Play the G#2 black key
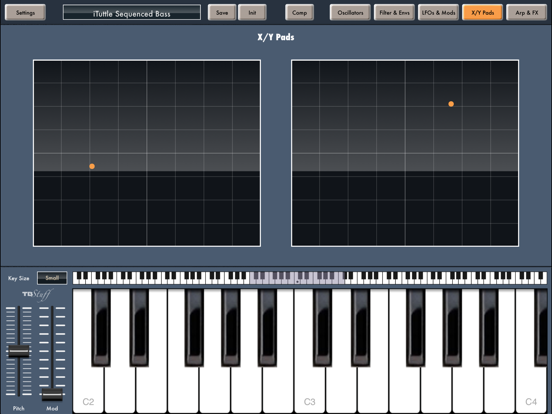This screenshot has height=414, width=552. click(231, 327)
